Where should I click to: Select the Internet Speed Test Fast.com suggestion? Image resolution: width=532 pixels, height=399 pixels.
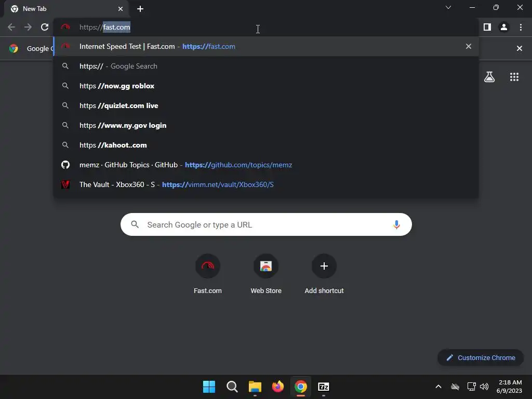click(x=266, y=46)
